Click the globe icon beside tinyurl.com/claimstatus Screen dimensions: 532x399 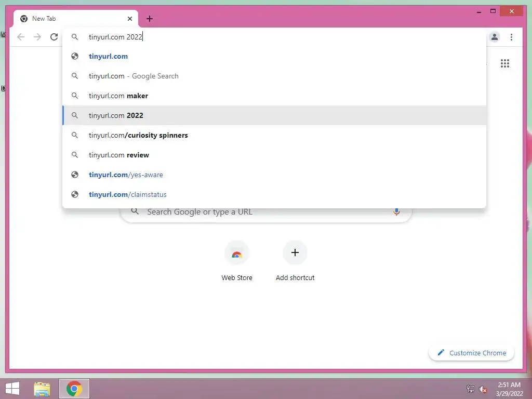pyautogui.click(x=75, y=194)
